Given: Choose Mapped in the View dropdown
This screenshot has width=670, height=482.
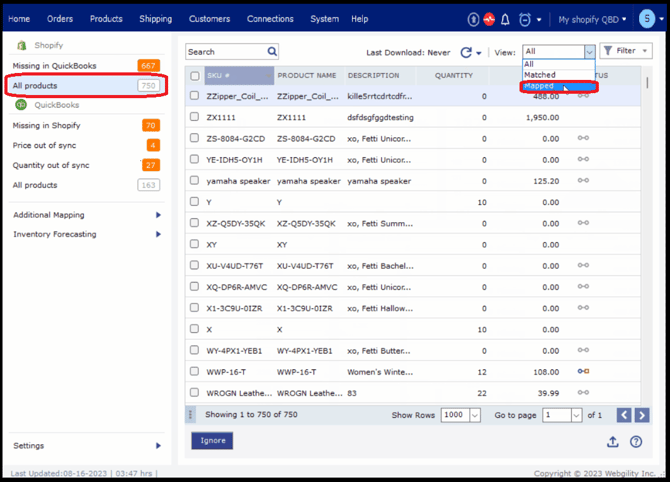Looking at the screenshot, I should (540, 86).
